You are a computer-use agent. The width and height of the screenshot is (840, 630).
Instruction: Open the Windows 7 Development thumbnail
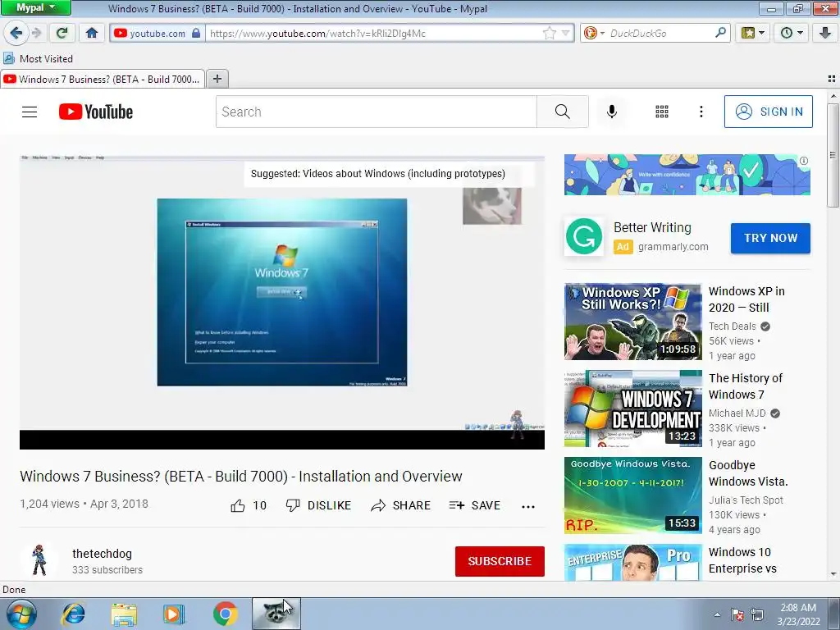[x=632, y=409]
